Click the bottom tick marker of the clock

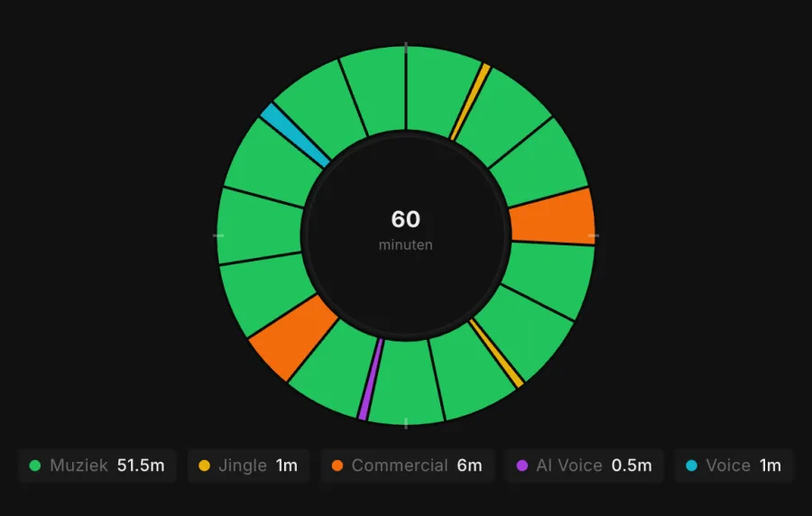(x=406, y=423)
